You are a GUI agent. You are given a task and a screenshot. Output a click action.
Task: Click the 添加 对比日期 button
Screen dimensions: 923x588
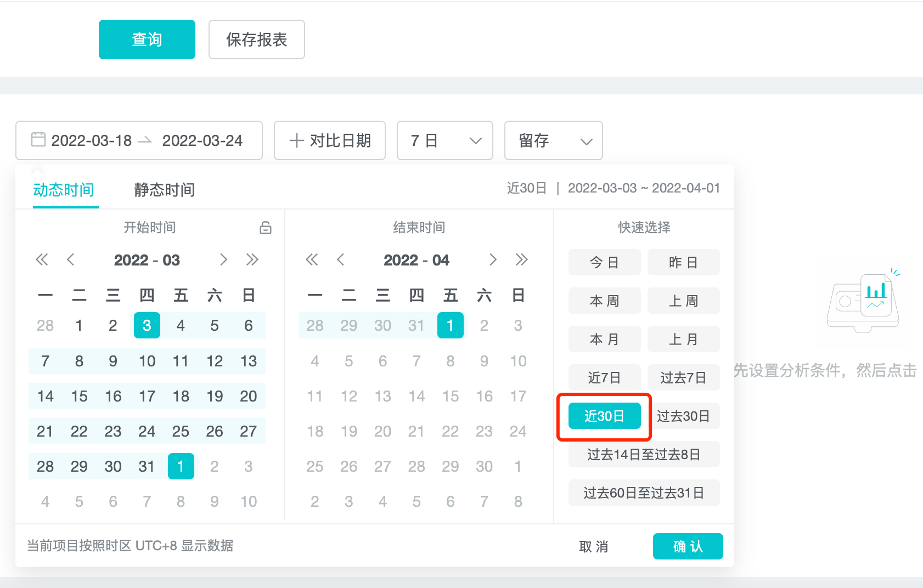pyautogui.click(x=330, y=140)
